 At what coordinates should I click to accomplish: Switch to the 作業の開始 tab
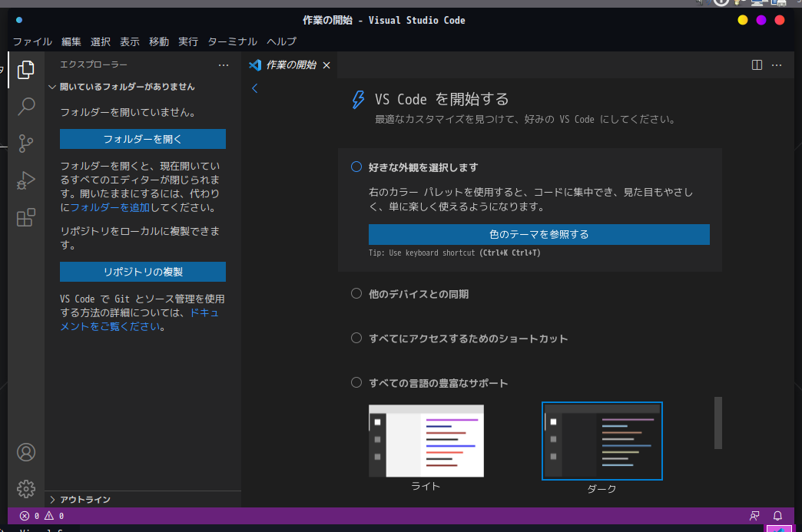(x=290, y=65)
